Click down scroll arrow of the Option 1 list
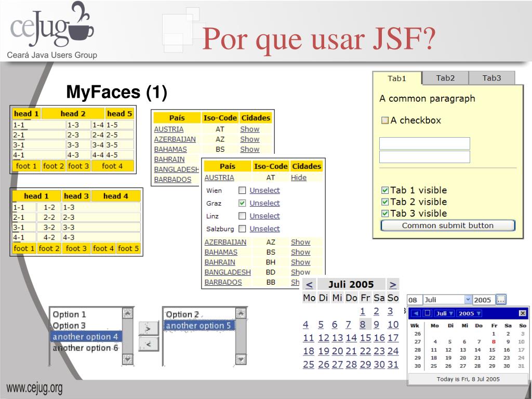Viewport: 532px width, 399px height. coord(128,359)
